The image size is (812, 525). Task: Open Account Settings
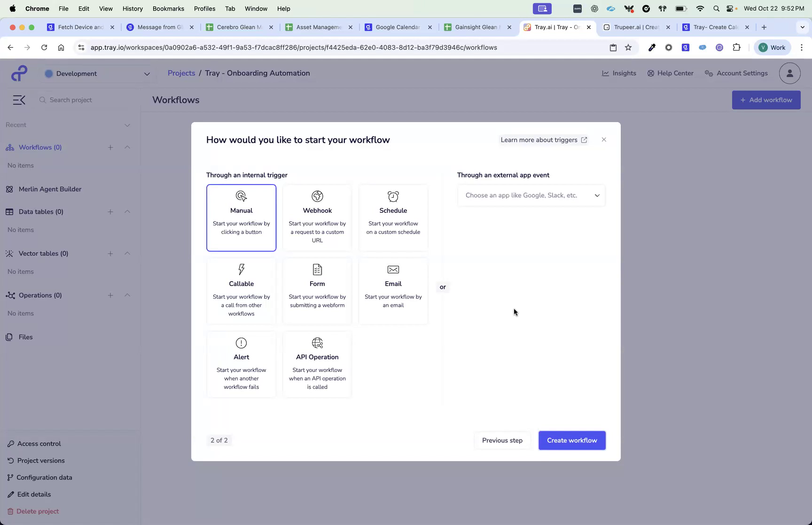pos(736,73)
